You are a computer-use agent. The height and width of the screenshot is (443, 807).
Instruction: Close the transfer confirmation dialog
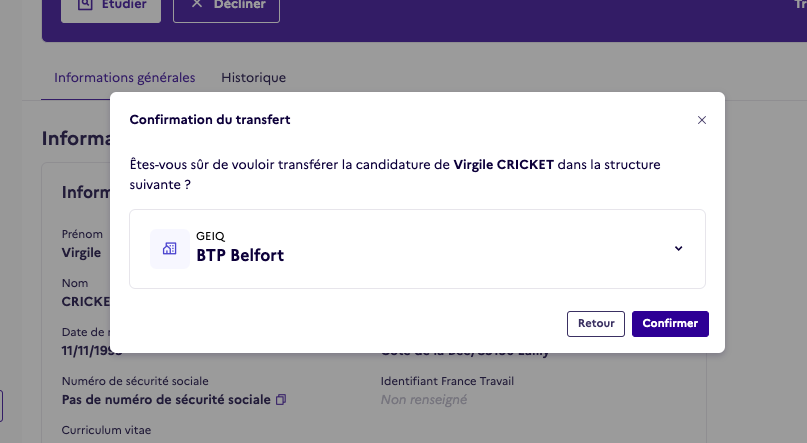[x=701, y=120]
